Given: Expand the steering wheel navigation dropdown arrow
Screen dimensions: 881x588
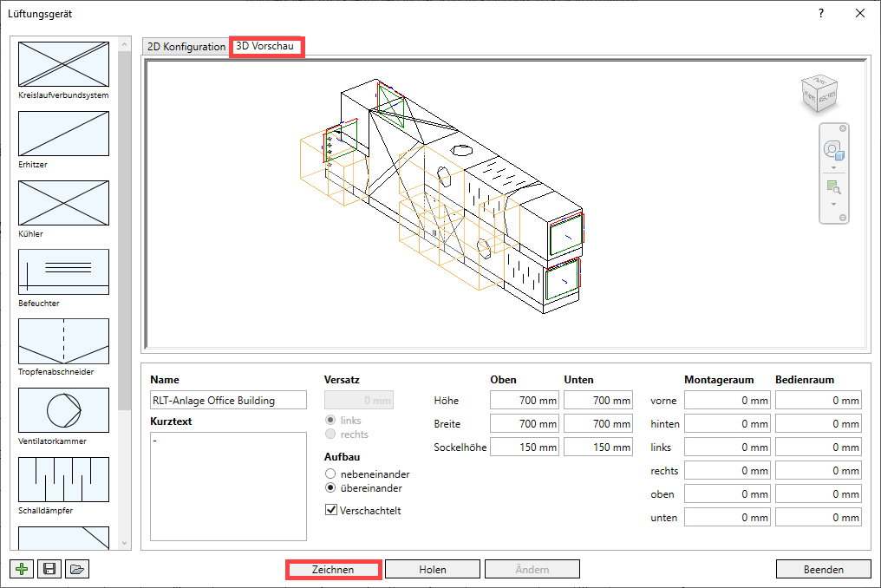Looking at the screenshot, I should tap(833, 167).
